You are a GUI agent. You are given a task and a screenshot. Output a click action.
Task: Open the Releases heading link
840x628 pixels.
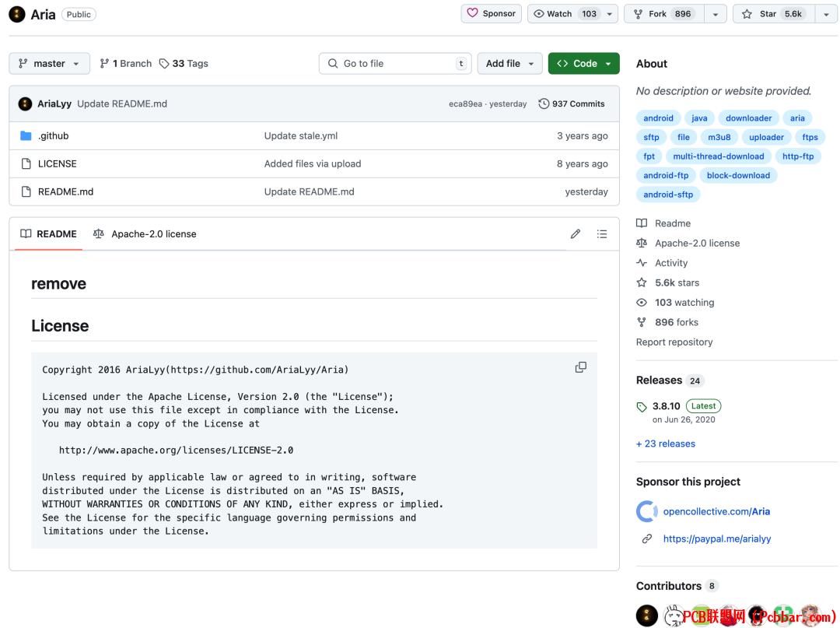(x=669, y=381)
